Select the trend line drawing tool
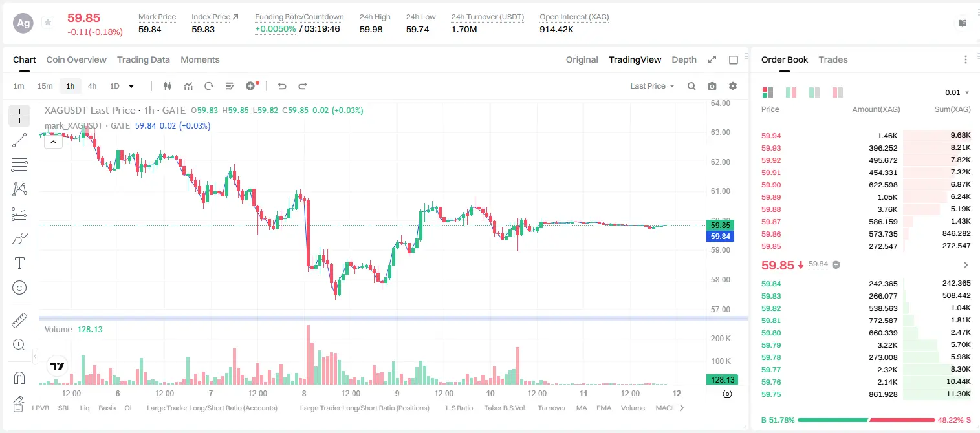980x433 pixels. [x=19, y=140]
